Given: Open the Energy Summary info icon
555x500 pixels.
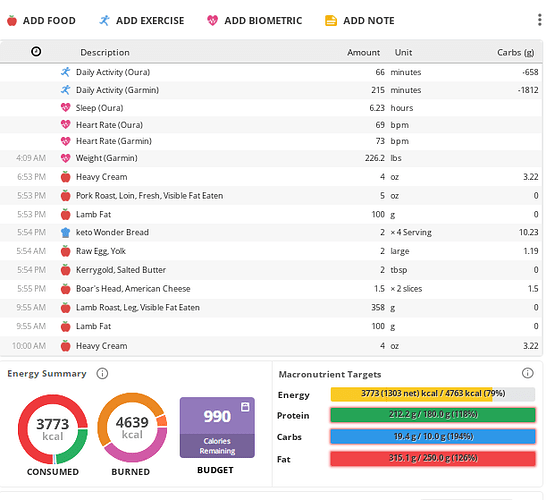Looking at the screenshot, I should (x=102, y=373).
